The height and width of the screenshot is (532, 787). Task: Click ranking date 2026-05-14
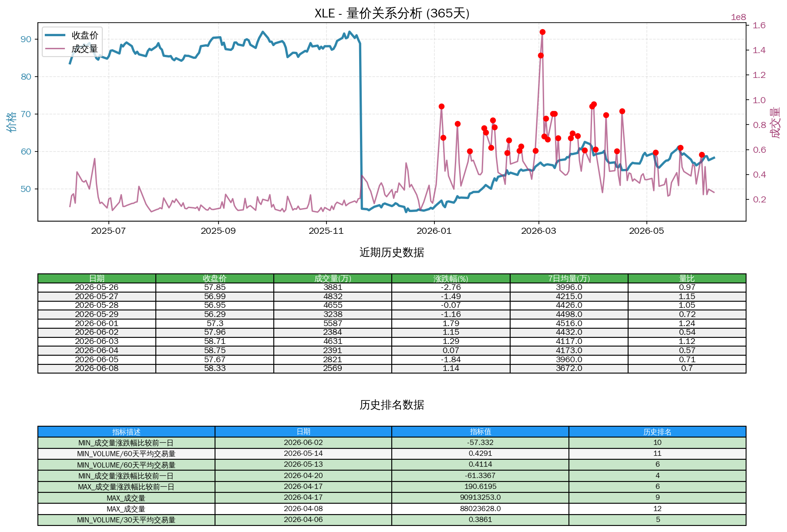[x=303, y=454]
